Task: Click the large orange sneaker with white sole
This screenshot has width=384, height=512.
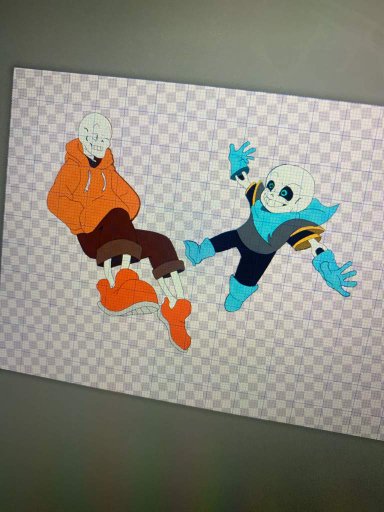Action: 129,293
